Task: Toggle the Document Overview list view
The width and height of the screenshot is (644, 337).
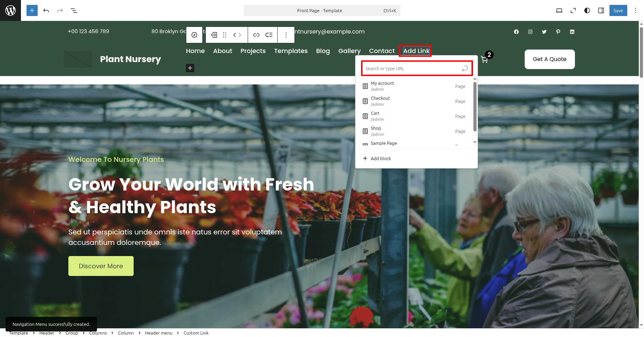Action: click(x=74, y=10)
